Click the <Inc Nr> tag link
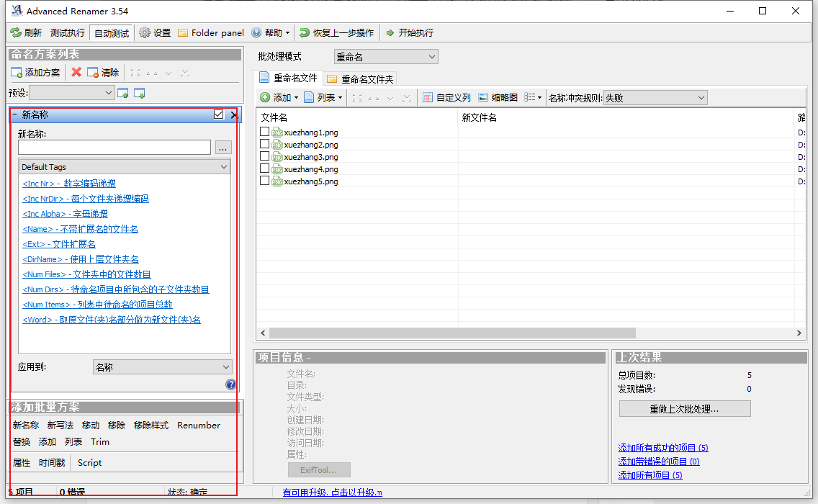The width and height of the screenshot is (818, 504). (69, 184)
